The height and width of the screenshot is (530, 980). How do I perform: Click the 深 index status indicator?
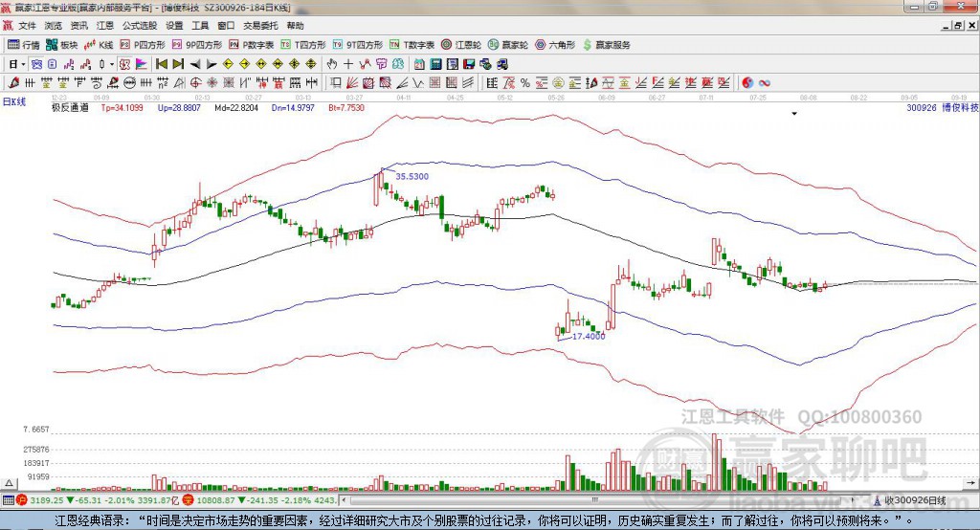189,500
